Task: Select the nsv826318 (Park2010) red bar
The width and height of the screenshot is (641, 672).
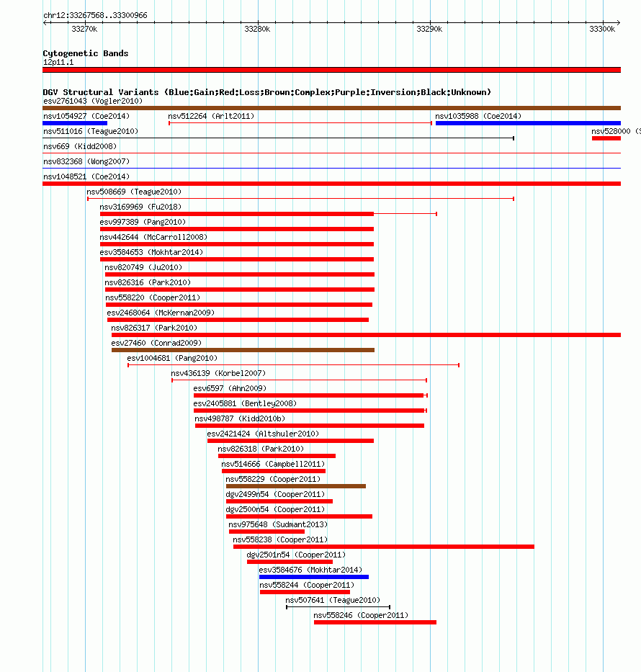Action: (277, 456)
